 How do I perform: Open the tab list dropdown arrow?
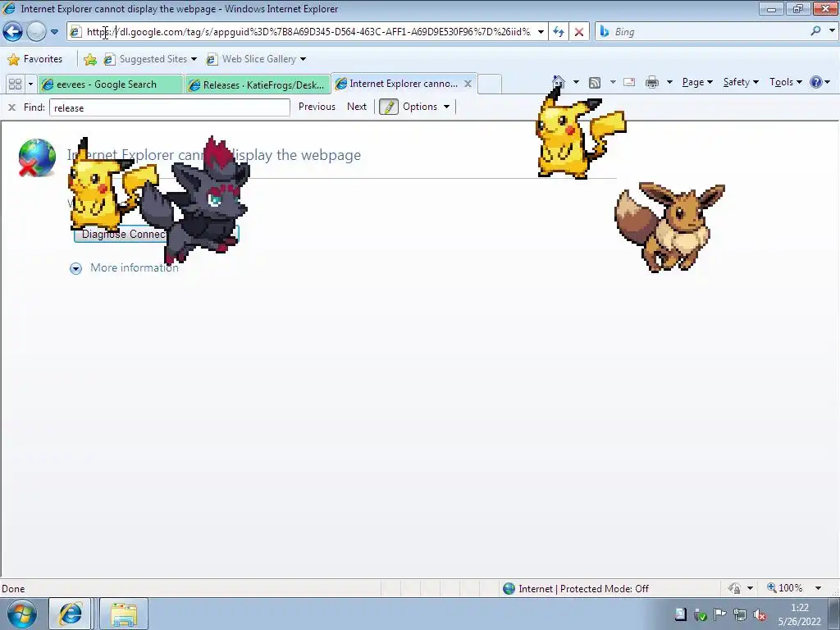(30, 84)
